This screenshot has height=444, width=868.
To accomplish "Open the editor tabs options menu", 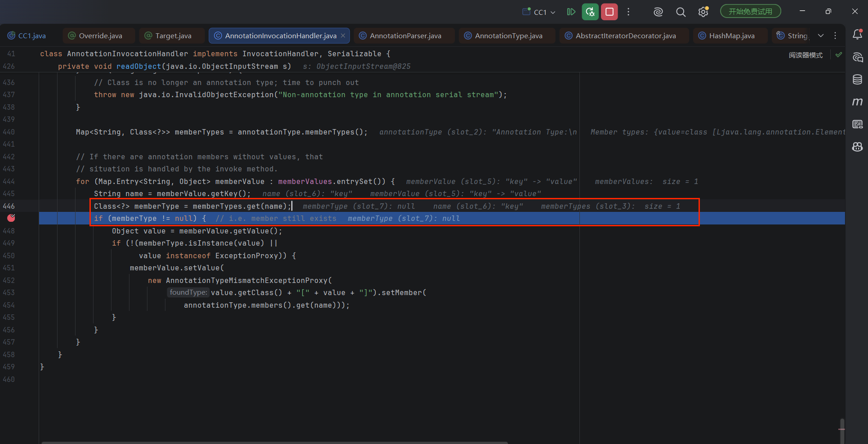I will [x=835, y=36].
